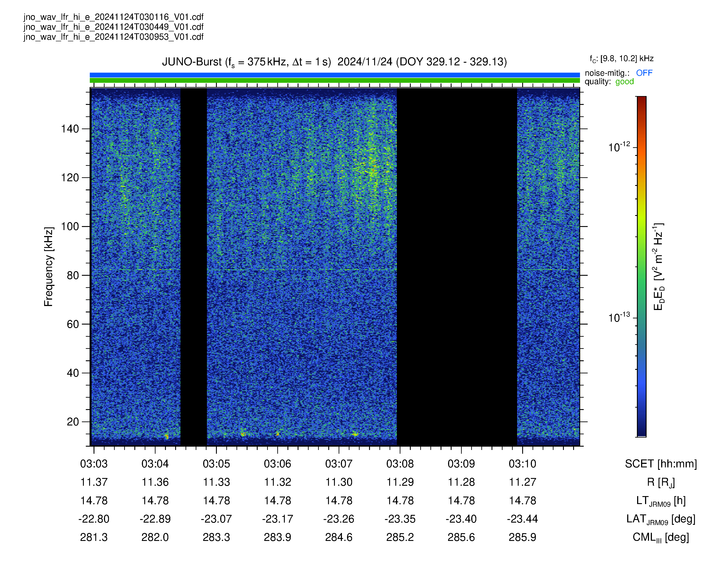Click the wide black data gap region

[x=457, y=267]
